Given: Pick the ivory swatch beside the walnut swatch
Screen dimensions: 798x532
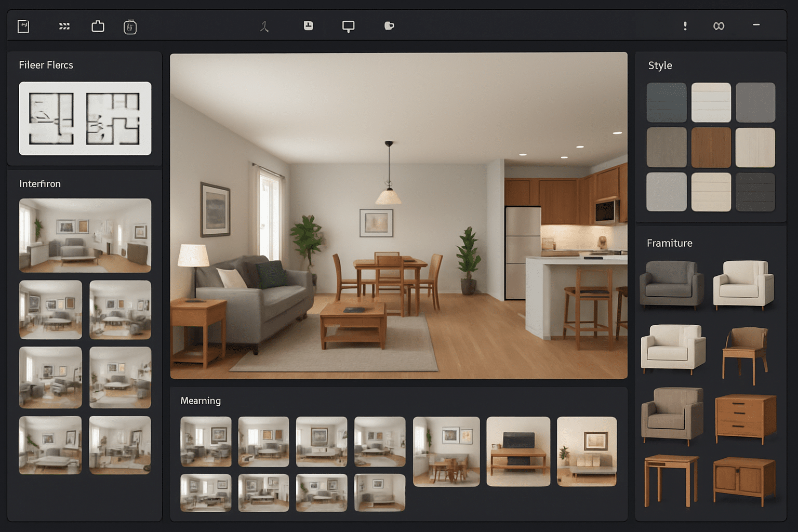Looking at the screenshot, I should [x=755, y=148].
